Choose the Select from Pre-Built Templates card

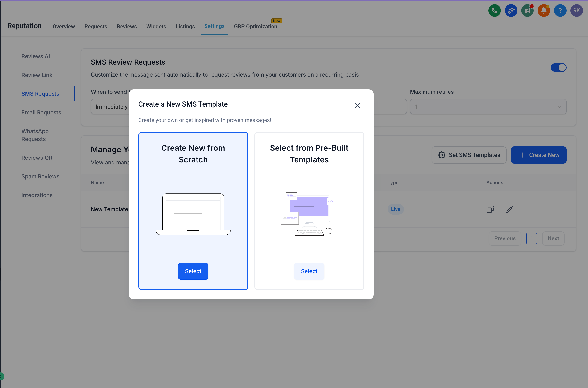pos(309,210)
